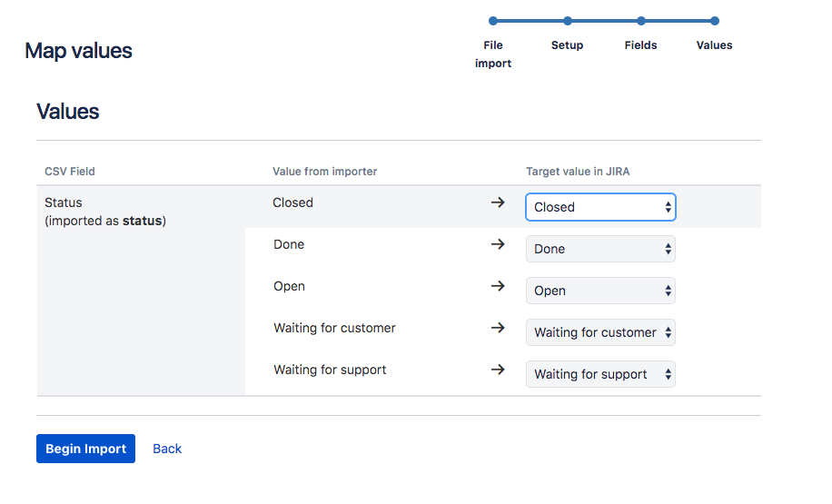Open the Open target value dropdown

(600, 291)
